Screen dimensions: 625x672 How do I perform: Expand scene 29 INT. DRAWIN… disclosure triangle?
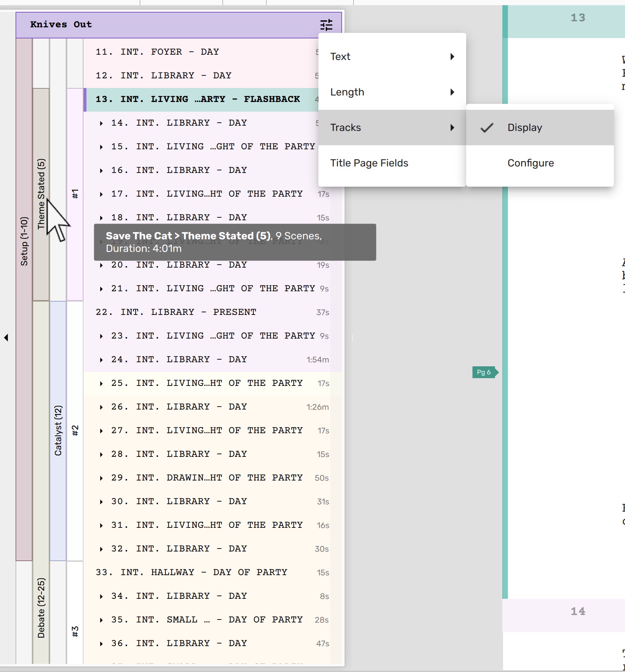pos(101,478)
